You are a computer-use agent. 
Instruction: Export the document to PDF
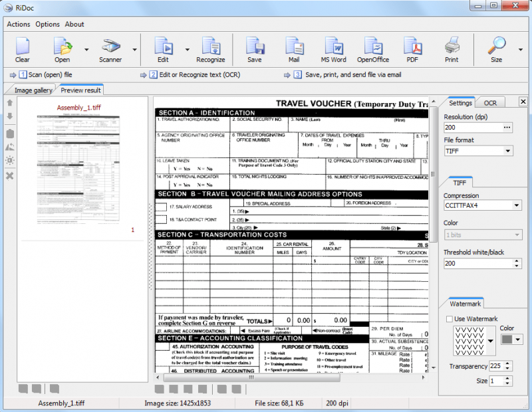[x=412, y=50]
